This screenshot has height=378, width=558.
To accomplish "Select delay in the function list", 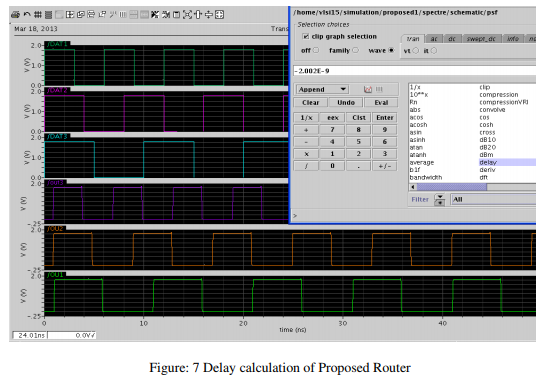I will [488, 162].
